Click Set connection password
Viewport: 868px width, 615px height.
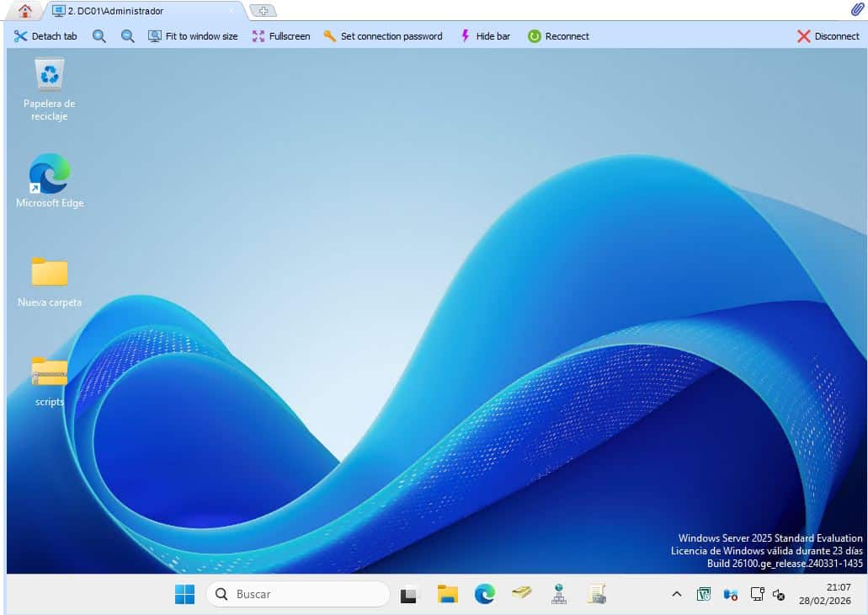383,36
